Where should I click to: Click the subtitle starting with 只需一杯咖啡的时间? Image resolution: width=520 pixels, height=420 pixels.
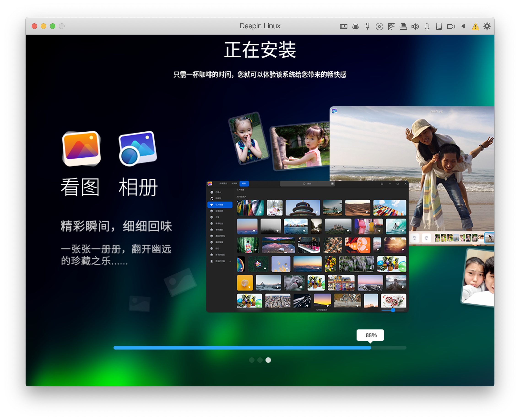[x=260, y=75]
